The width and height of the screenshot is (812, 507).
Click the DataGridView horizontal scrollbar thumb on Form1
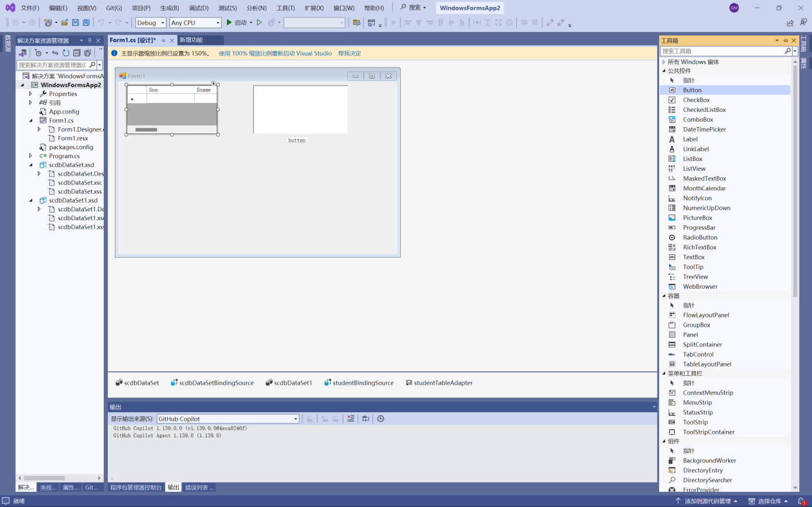click(x=146, y=129)
